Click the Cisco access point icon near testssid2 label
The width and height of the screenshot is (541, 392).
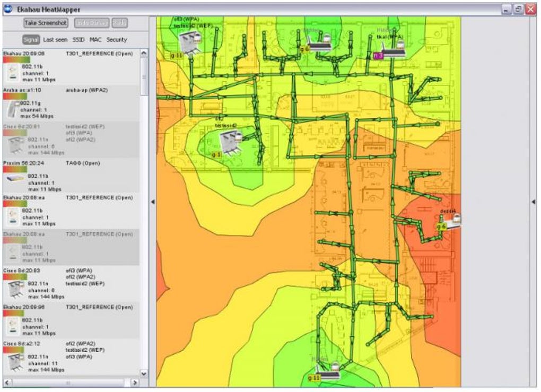[231, 143]
